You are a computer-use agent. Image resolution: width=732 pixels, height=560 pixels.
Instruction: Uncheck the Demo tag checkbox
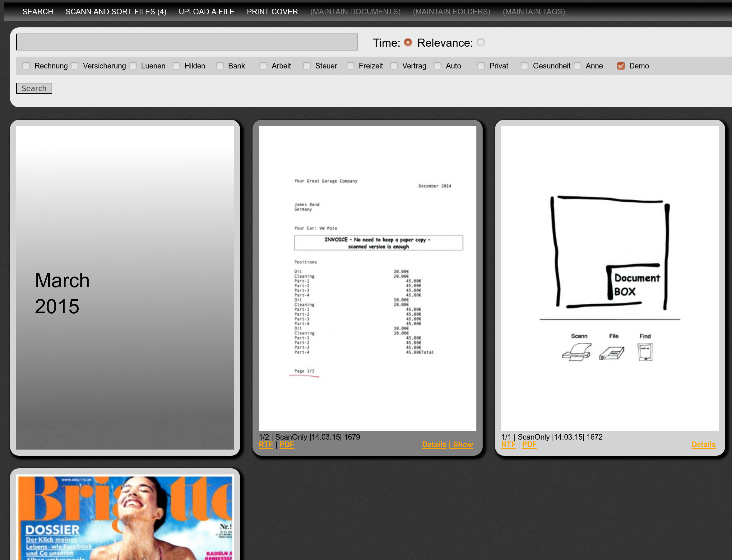pyautogui.click(x=620, y=66)
